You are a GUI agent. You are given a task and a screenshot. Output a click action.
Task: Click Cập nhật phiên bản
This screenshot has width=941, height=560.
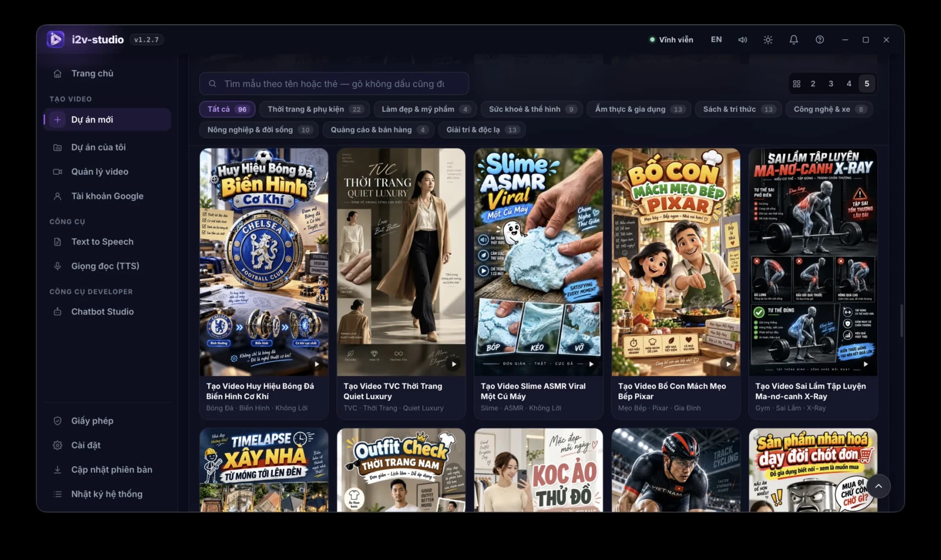click(x=107, y=470)
